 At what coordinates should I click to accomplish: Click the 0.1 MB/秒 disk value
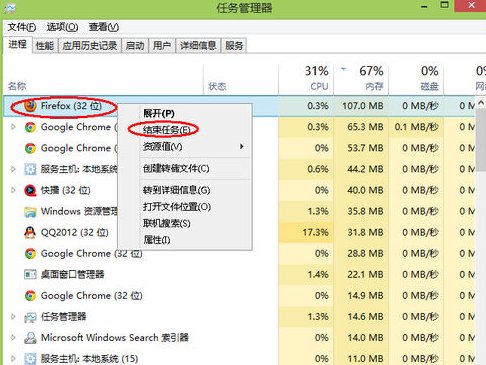pos(416,127)
